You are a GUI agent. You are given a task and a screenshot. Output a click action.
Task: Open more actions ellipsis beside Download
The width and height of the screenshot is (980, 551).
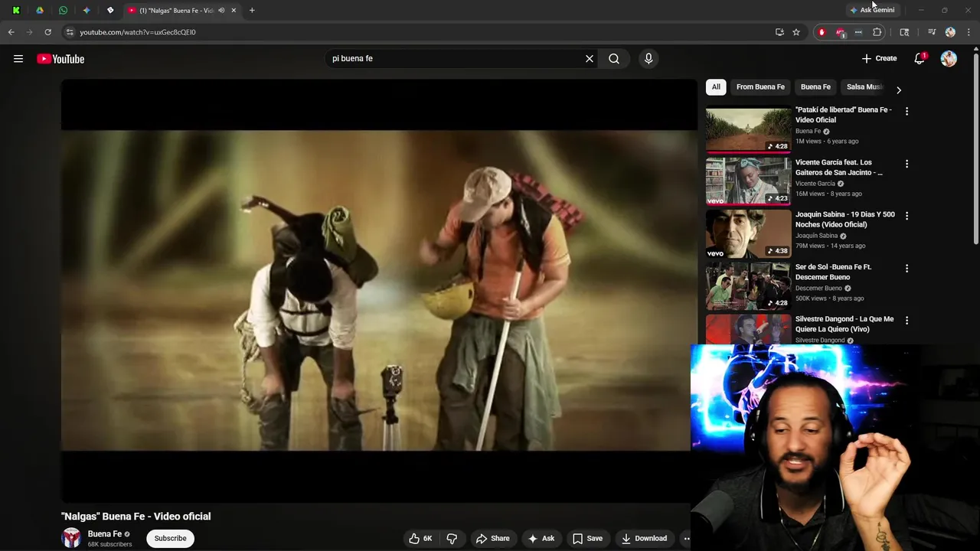tap(687, 539)
